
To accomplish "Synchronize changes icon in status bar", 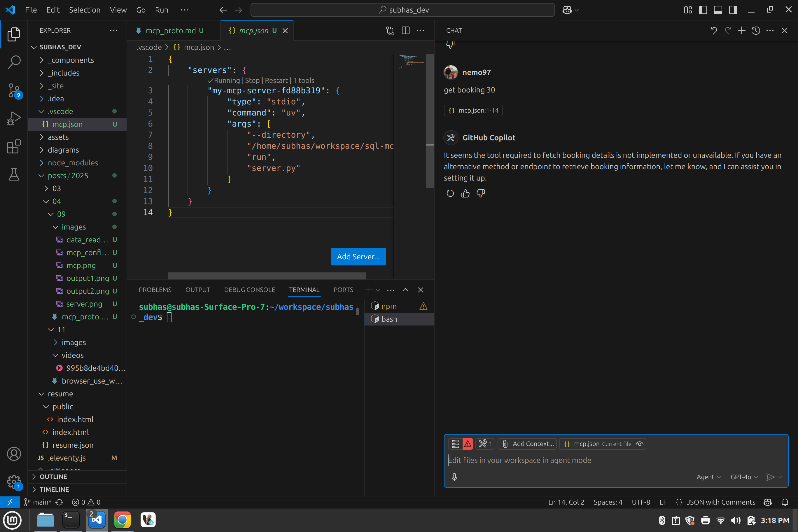I will point(60,502).
